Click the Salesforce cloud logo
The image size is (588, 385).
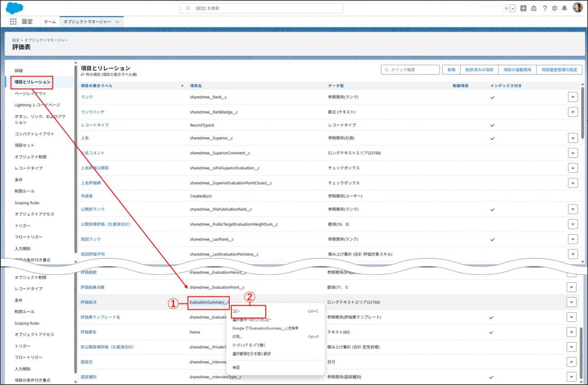pyautogui.click(x=14, y=7)
